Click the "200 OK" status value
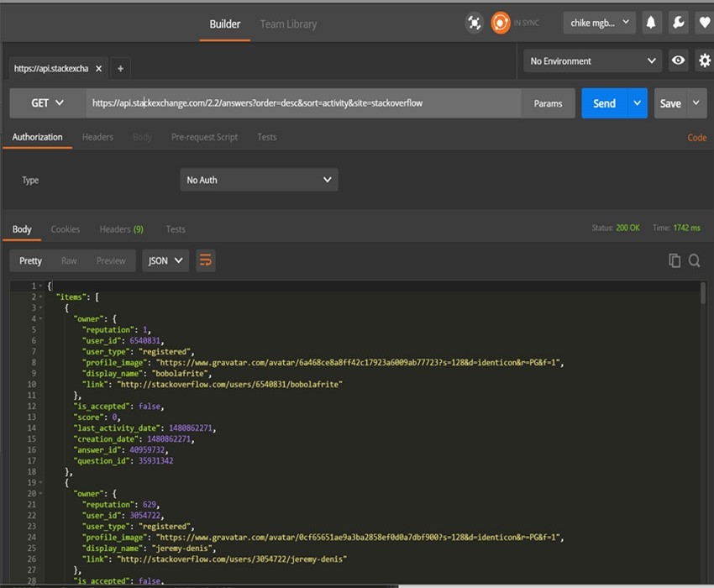Screen dimensions: 714x588 pyautogui.click(x=627, y=228)
